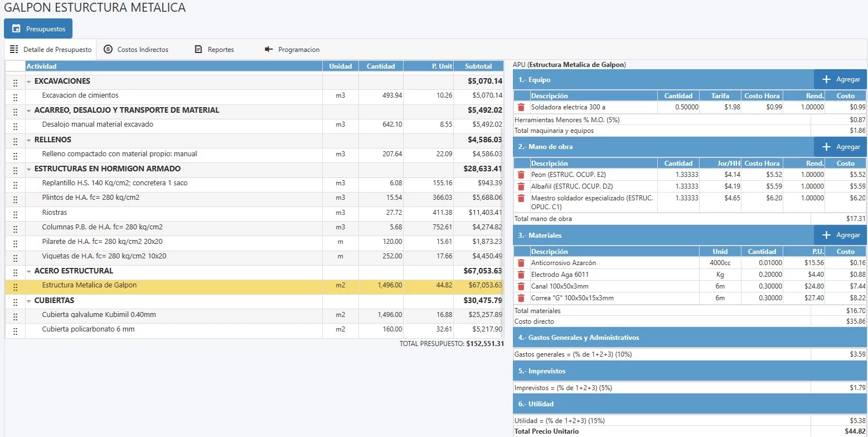Screen dimensions: 868x437
Task: Add a new material with Agregar button
Action: 840,236
